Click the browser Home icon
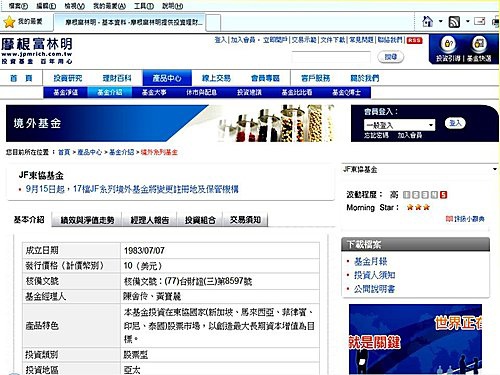 coord(427,22)
